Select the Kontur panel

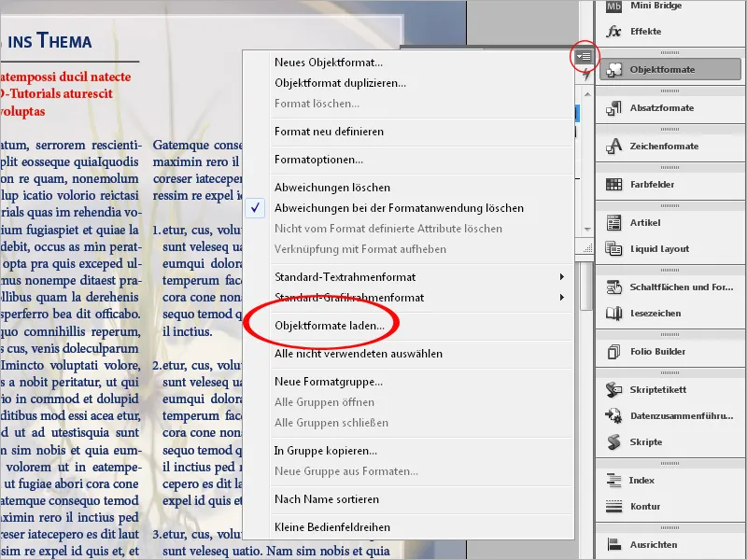pos(651,505)
